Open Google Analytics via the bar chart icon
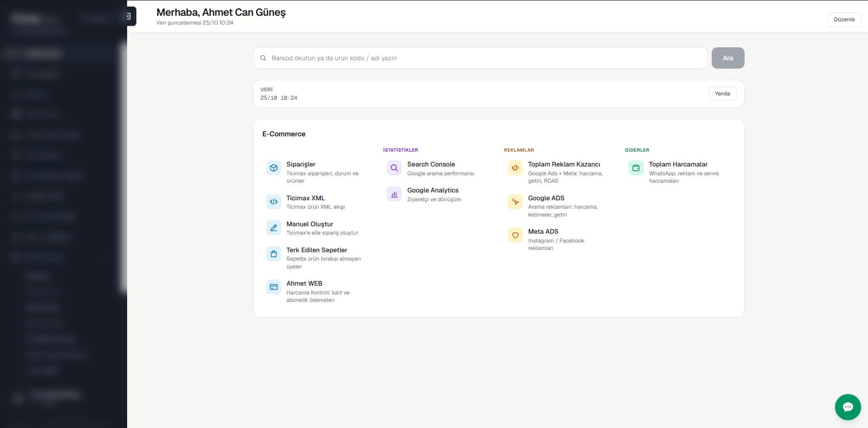Screen dimensions: 868x428 (394, 194)
